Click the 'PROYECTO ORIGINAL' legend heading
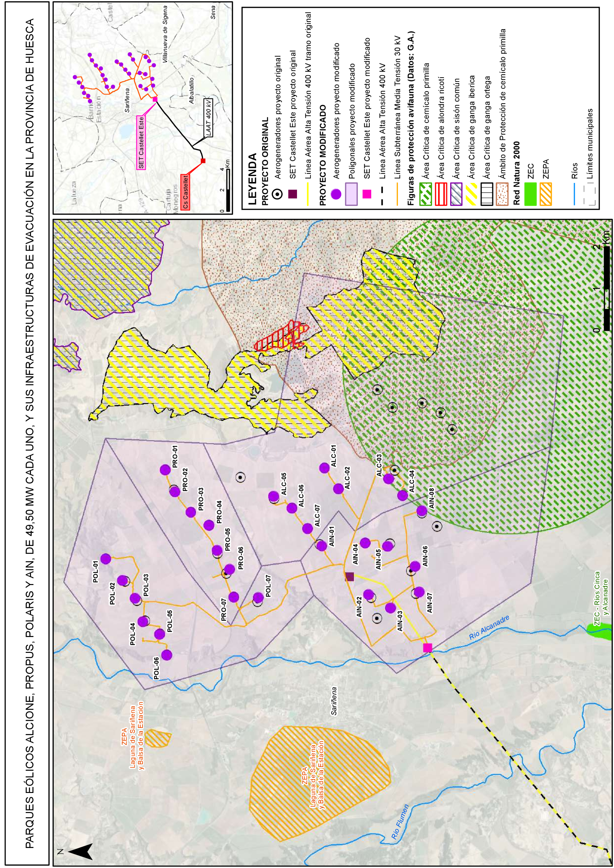Viewport: 614px width, 868px height. pyautogui.click(x=265, y=161)
